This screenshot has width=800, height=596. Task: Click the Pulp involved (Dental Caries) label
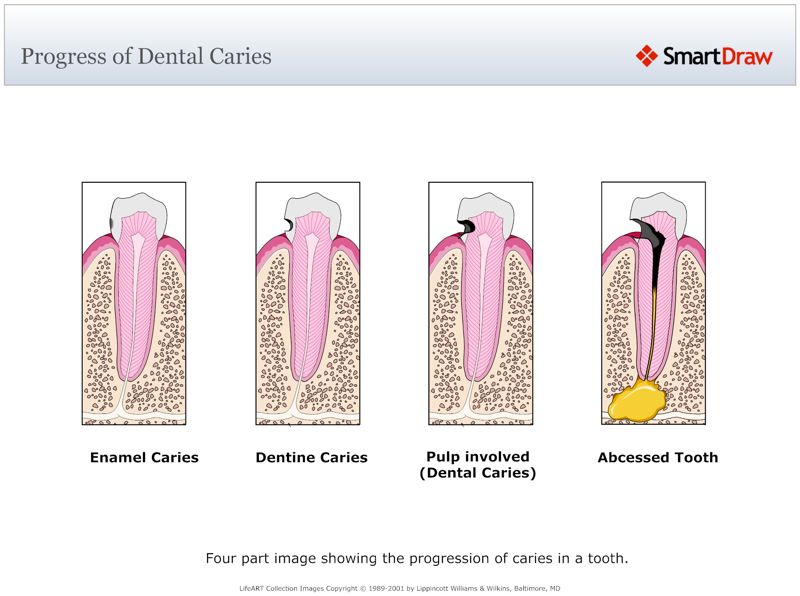pos(481,464)
